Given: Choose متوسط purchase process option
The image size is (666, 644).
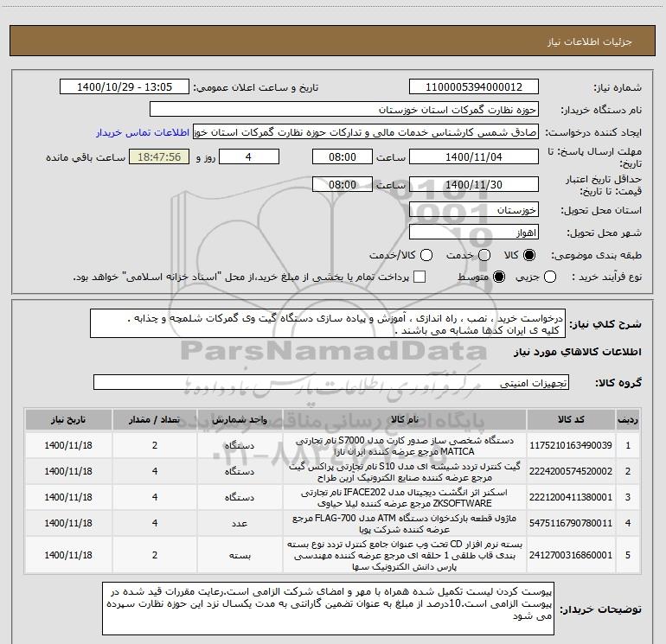Looking at the screenshot, I should (499, 277).
